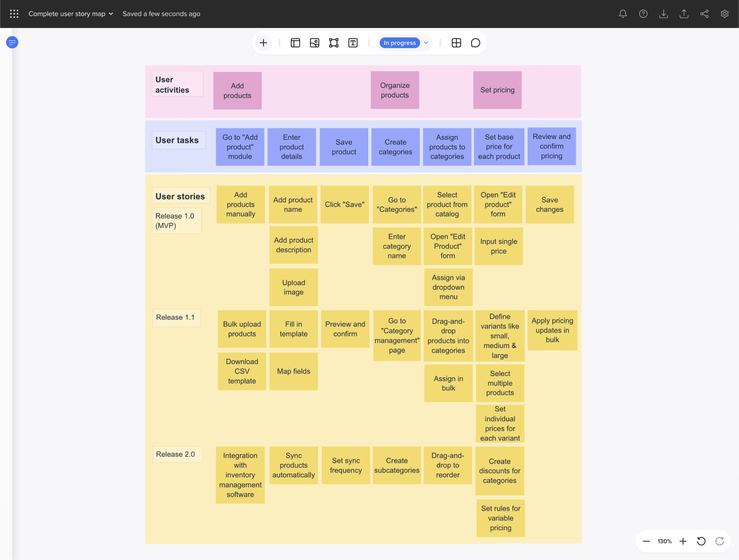Image resolution: width=739 pixels, height=560 pixels.
Task: Click the undo arrow button
Action: click(701, 541)
